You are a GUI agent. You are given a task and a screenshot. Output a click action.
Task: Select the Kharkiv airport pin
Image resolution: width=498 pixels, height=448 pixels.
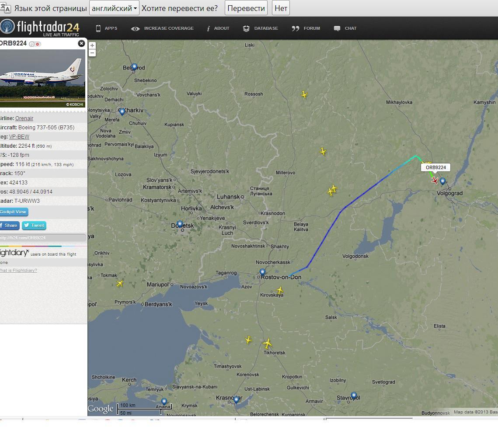click(122, 111)
